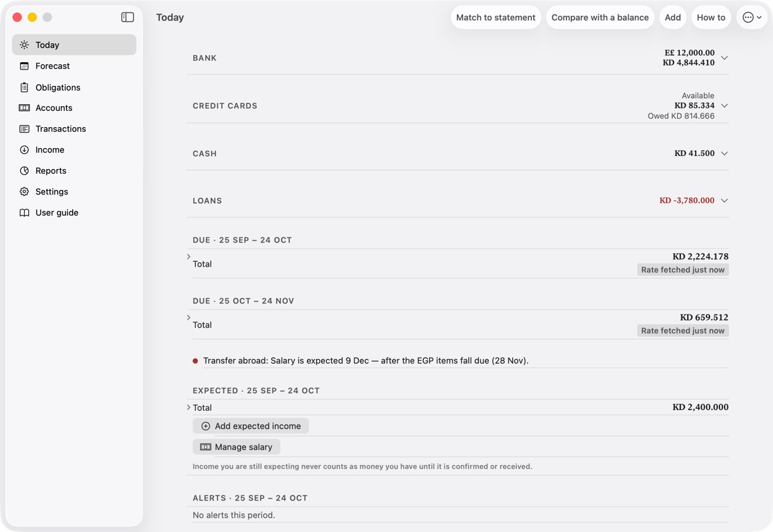Screen dimensions: 773x532
Task: Click banknote icon in Manage salary
Action: pos(206,447)
